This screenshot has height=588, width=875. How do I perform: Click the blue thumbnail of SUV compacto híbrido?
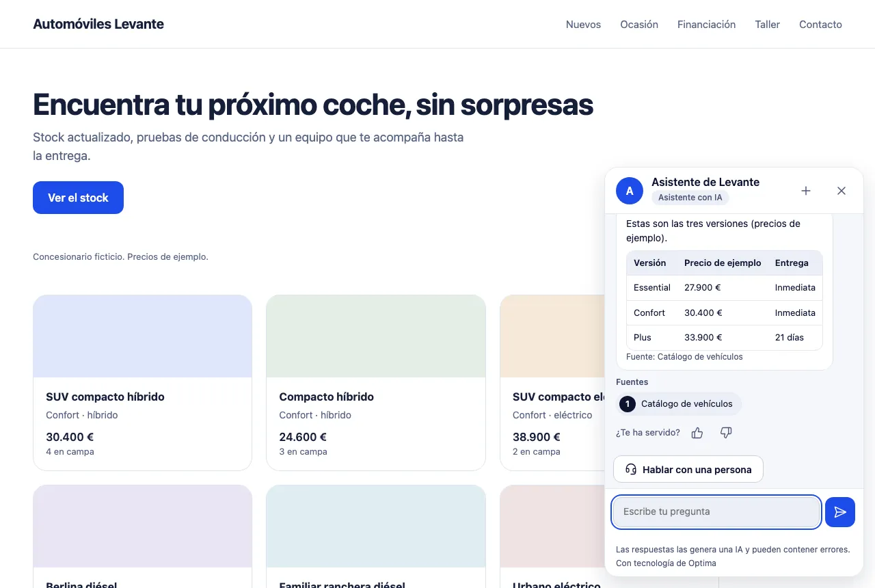tap(142, 336)
